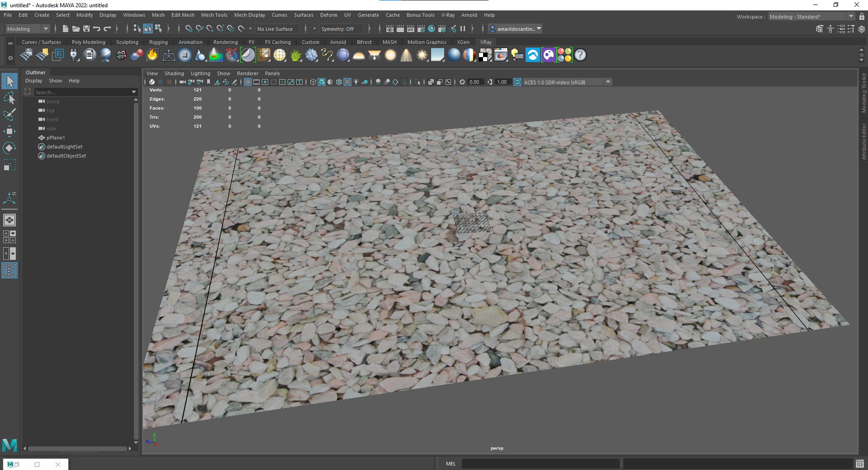Open the Outliner panel icon in the toolbox

(9, 270)
